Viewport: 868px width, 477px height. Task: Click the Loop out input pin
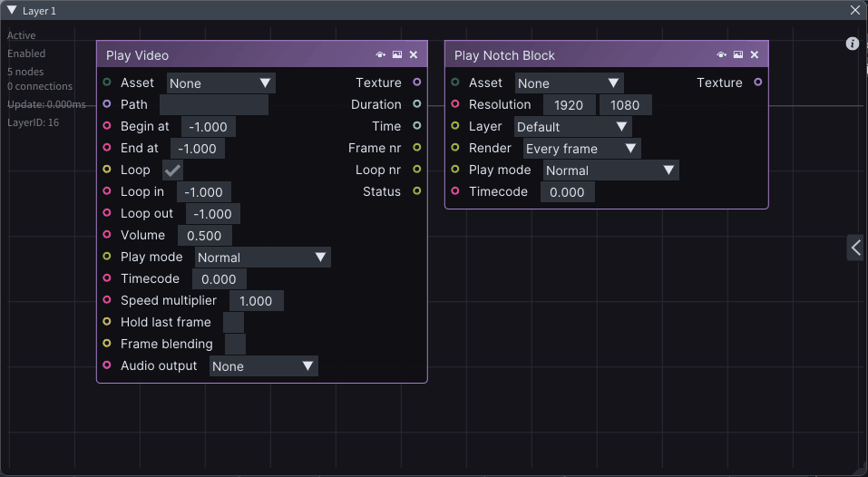click(x=107, y=213)
